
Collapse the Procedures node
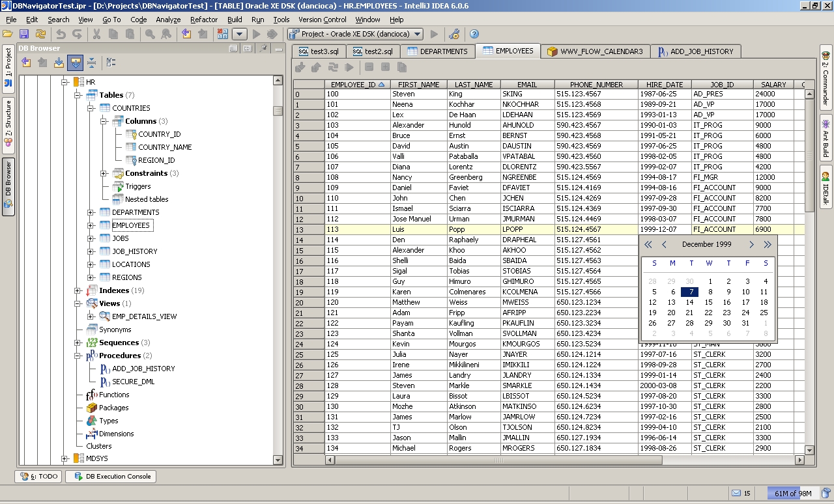pyautogui.click(x=78, y=356)
